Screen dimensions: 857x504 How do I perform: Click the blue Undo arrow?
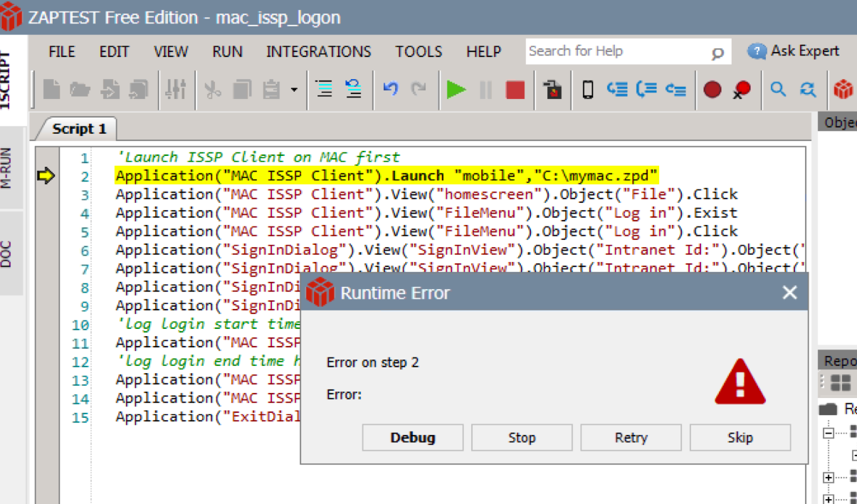tap(391, 89)
